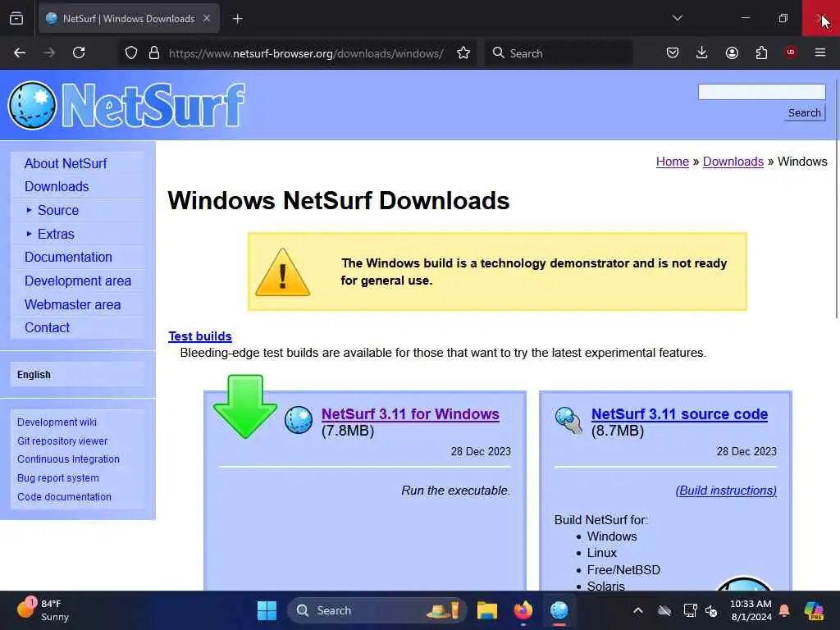Image resolution: width=840 pixels, height=630 pixels.
Task: Open the Firefox hamburger menu
Action: [x=819, y=52]
